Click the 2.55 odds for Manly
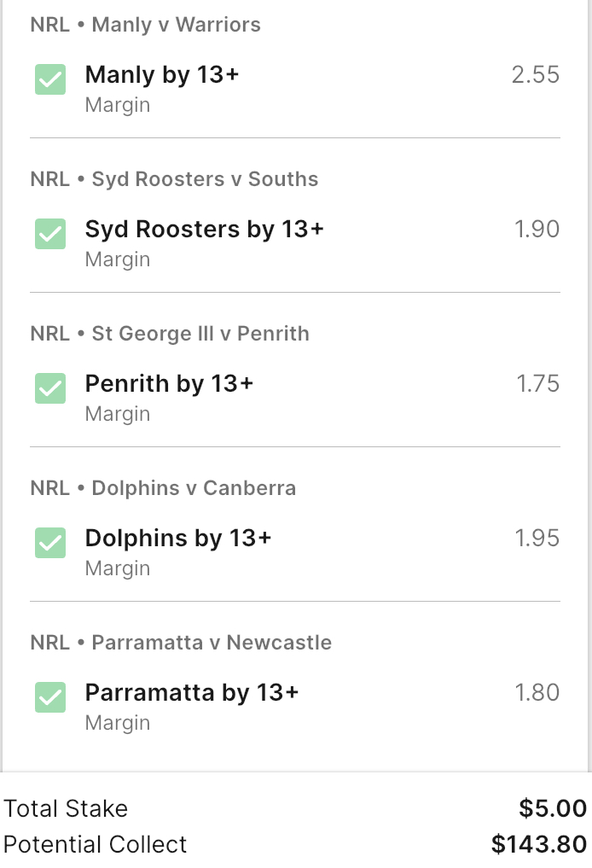 click(x=536, y=75)
